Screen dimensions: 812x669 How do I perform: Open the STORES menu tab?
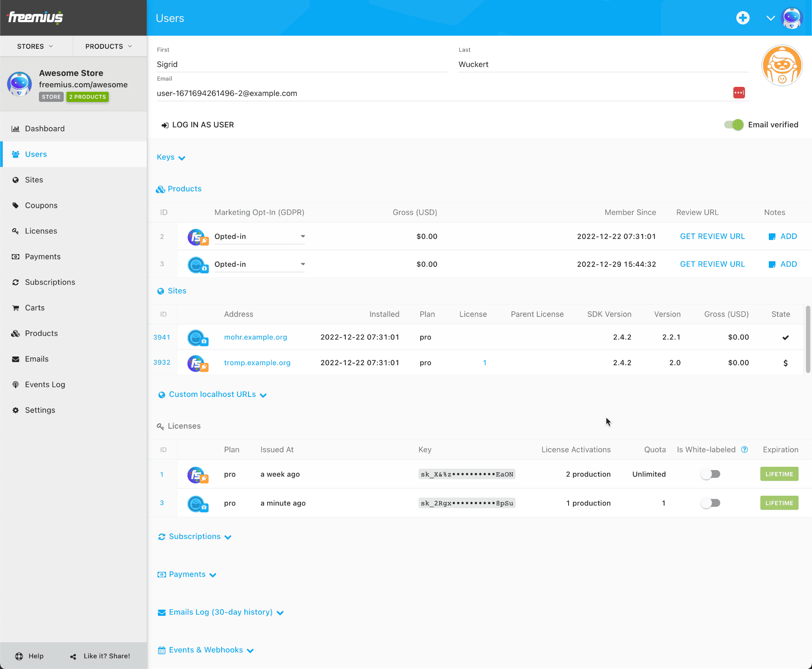point(35,46)
